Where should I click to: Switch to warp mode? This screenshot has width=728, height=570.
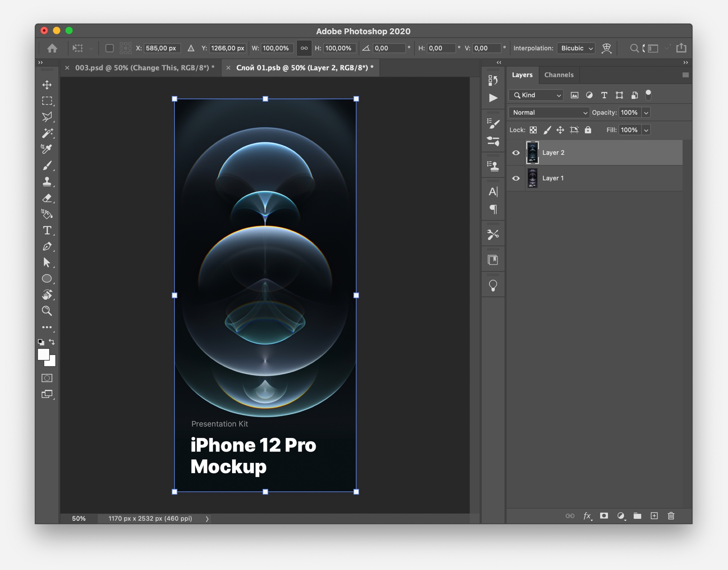click(607, 48)
